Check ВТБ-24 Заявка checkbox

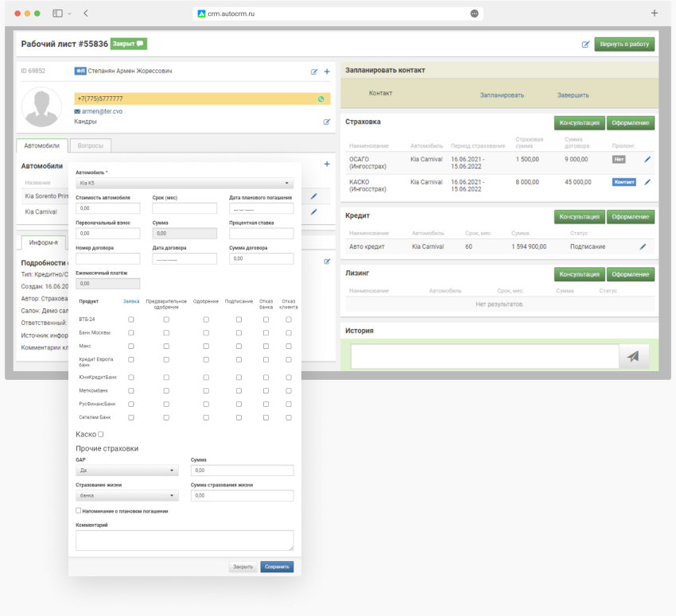pyautogui.click(x=131, y=320)
